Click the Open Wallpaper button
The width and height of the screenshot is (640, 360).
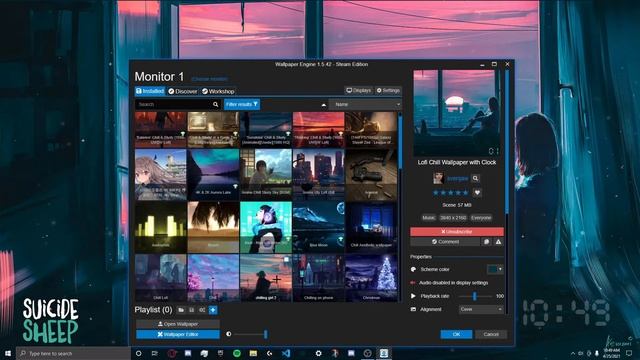(178, 324)
